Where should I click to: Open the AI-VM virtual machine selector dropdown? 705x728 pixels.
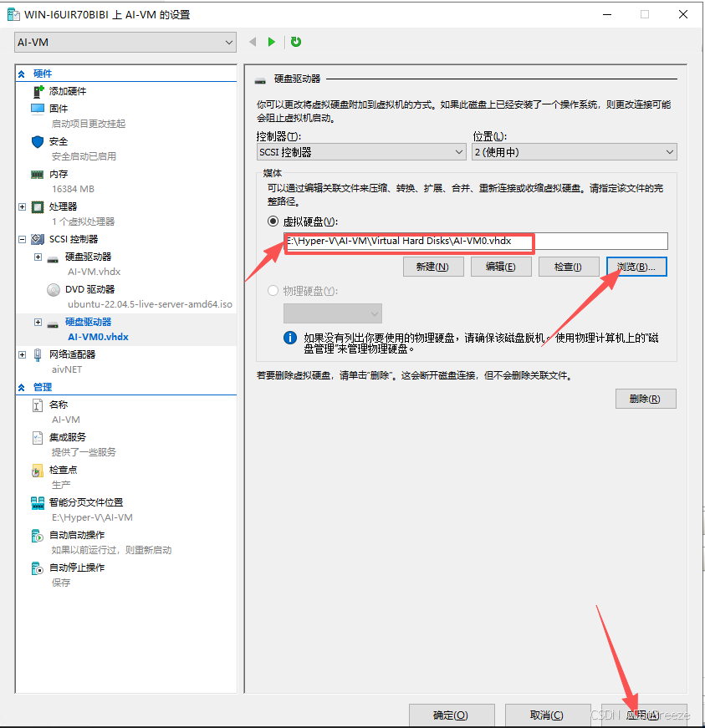pos(125,43)
